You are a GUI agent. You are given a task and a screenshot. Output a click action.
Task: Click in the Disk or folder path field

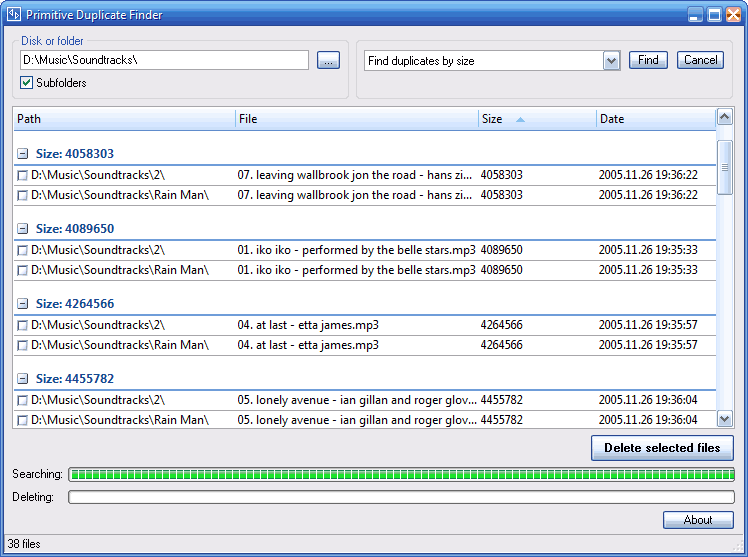165,60
